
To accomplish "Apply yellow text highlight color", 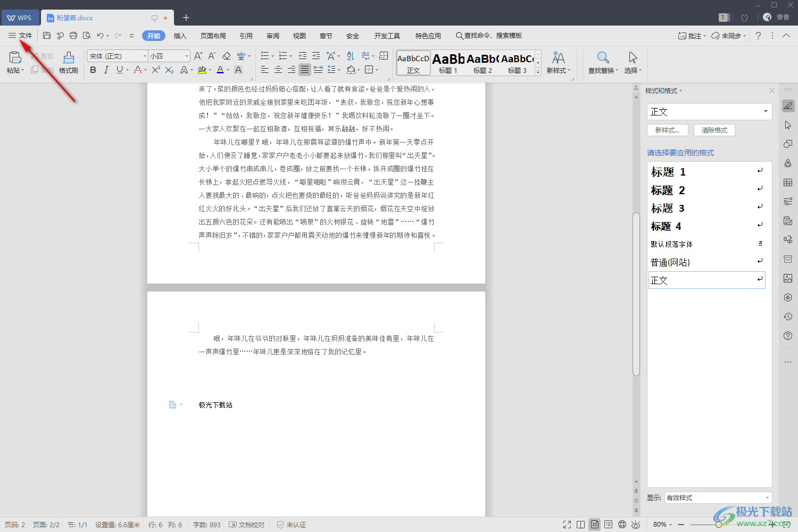I will coord(202,70).
